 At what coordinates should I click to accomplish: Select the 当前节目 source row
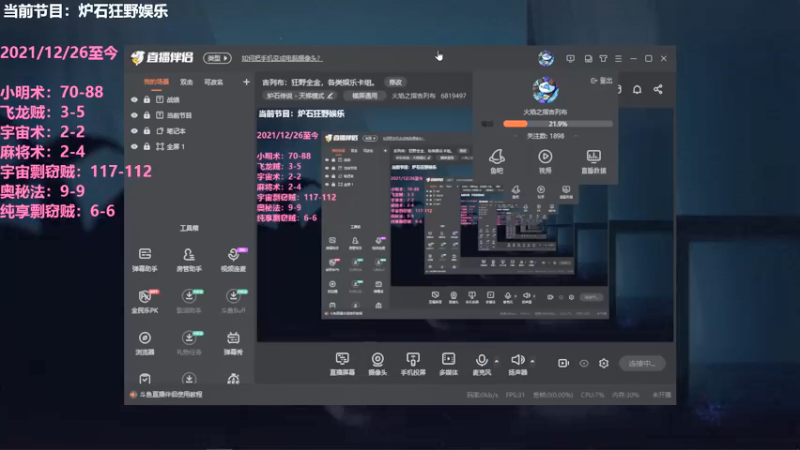pyautogui.click(x=190, y=115)
